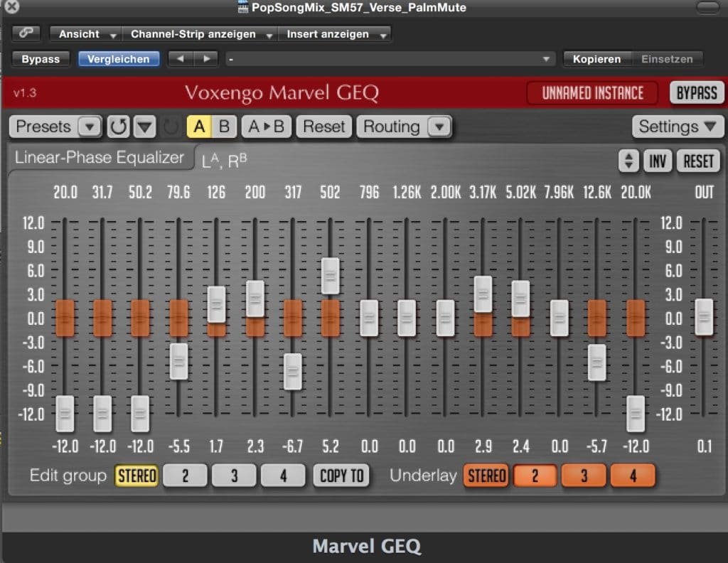Toggle the plugin BYPASS button

697,93
